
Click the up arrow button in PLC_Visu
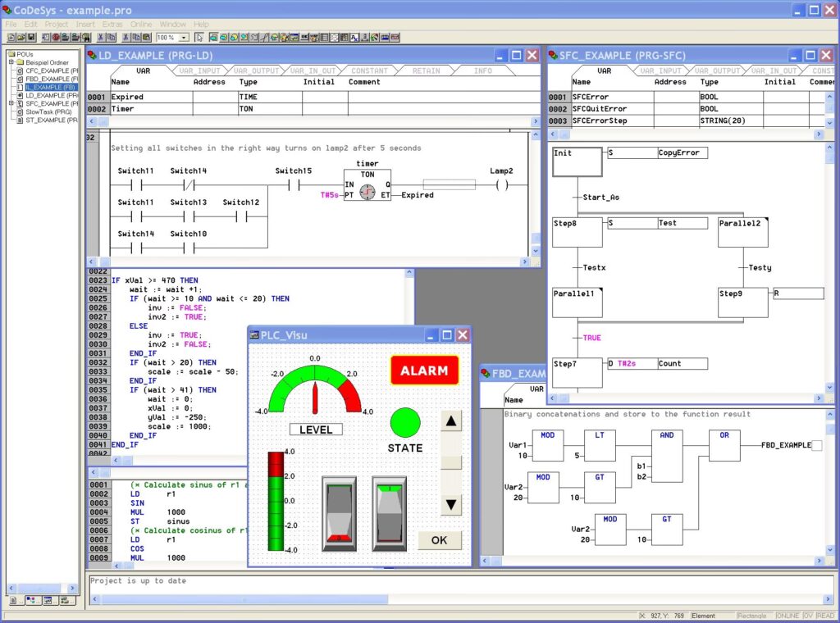(x=451, y=422)
